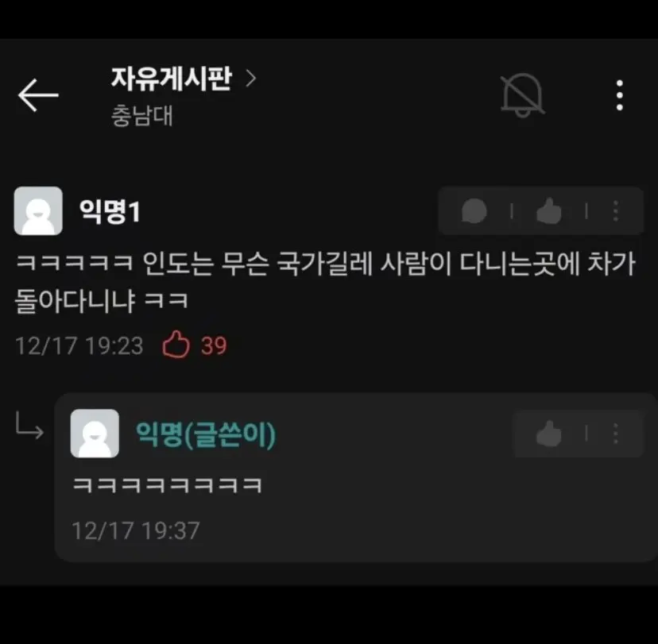Open 익명1 profile avatar
Screen dimensions: 658x644
click(38, 210)
